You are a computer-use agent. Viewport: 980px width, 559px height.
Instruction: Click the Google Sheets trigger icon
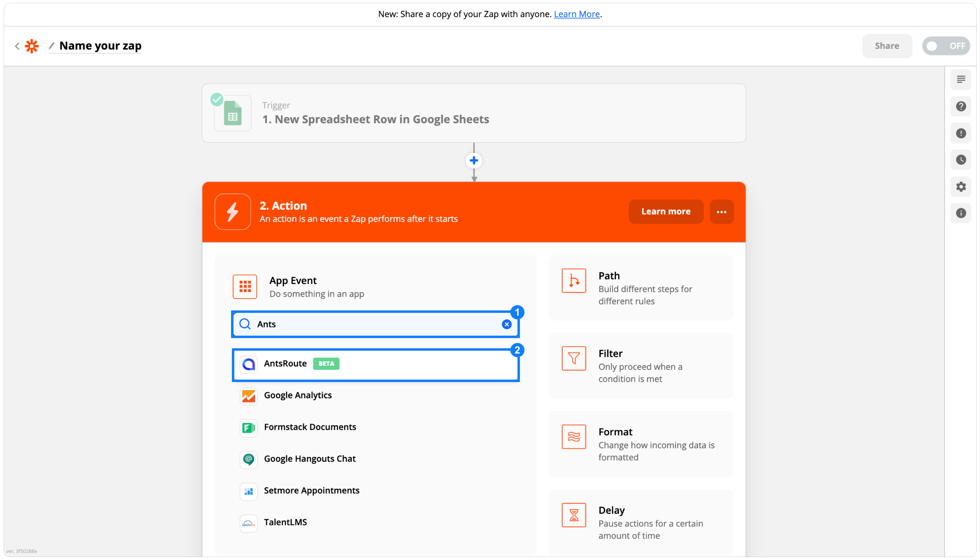[233, 114]
